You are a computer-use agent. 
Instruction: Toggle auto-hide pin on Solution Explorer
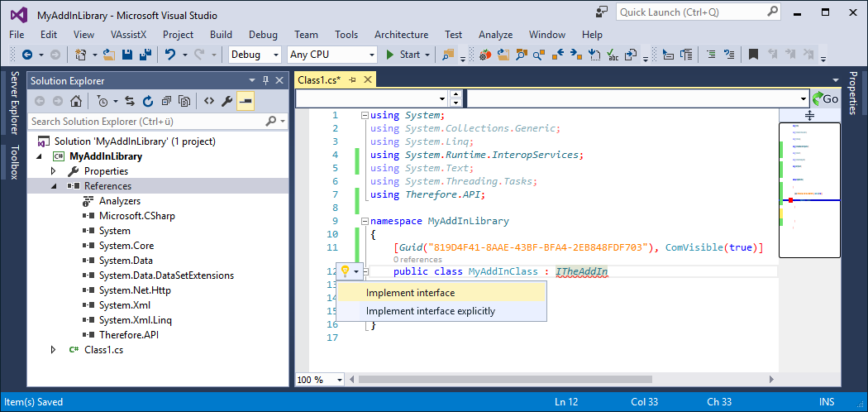pyautogui.click(x=265, y=80)
